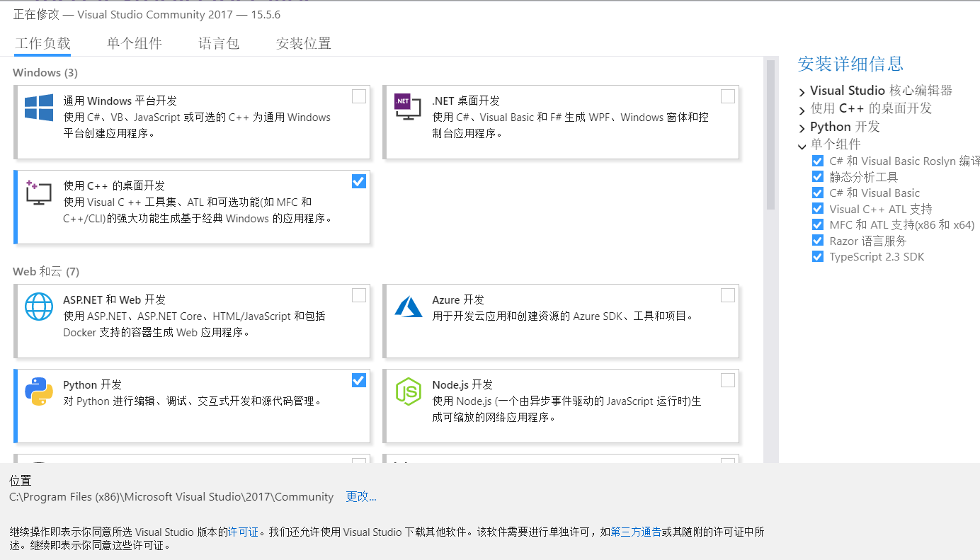980x560 pixels.
Task: Click the .NET desktop development icon
Action: (408, 106)
